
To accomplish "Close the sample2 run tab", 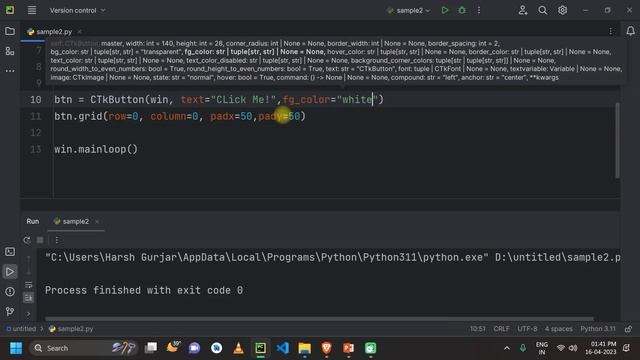I will click(x=97, y=221).
